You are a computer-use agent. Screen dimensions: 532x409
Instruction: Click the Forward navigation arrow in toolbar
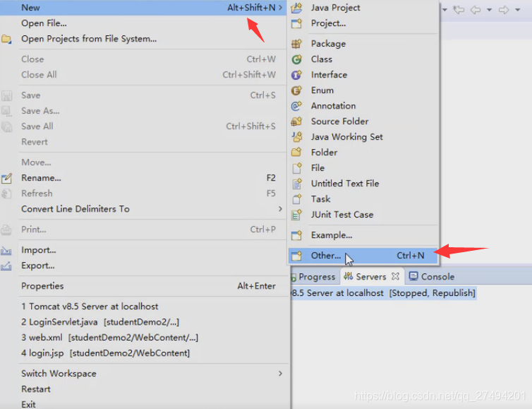504,9
